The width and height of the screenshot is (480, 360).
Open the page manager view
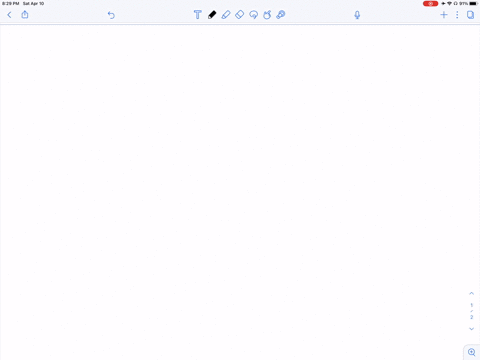tap(470, 15)
